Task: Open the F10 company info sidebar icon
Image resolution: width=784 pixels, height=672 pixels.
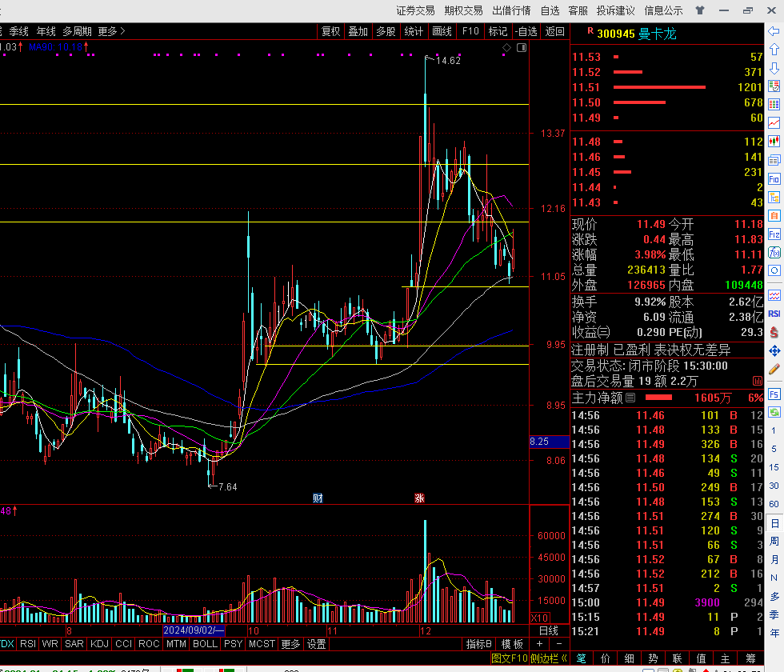Action: click(774, 179)
